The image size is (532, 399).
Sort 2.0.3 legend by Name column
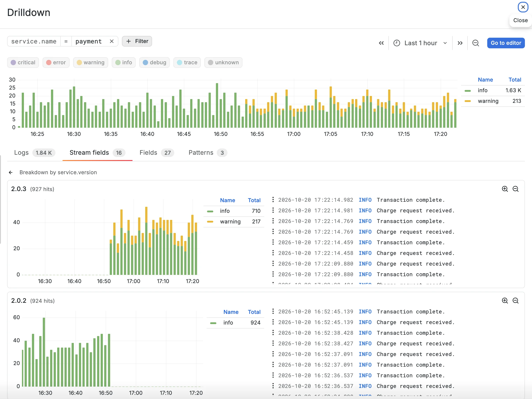click(227, 200)
